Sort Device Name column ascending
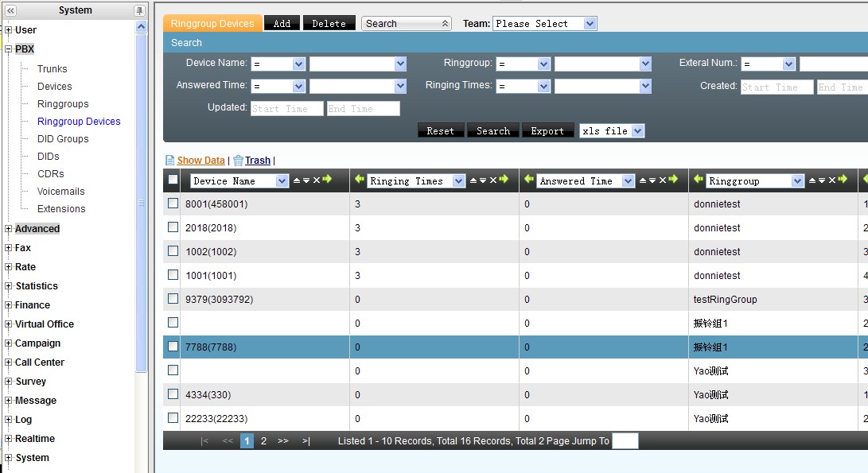The height and width of the screenshot is (473, 868). 297,180
